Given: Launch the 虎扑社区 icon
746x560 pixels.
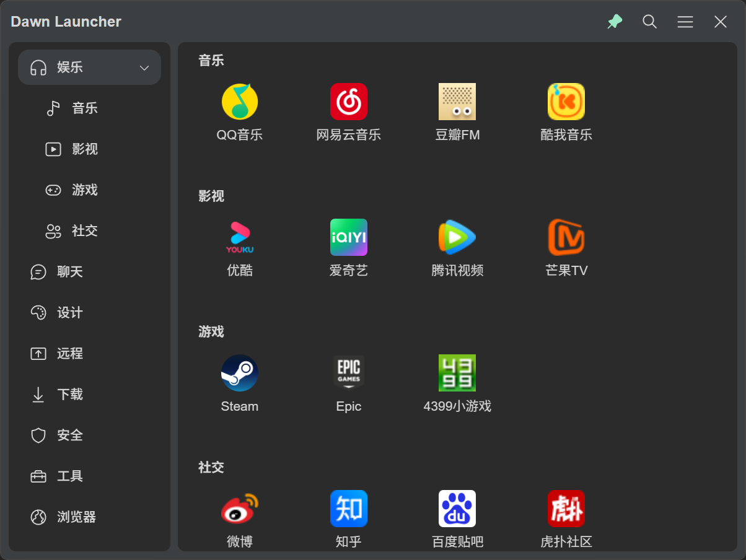Looking at the screenshot, I should point(566,509).
